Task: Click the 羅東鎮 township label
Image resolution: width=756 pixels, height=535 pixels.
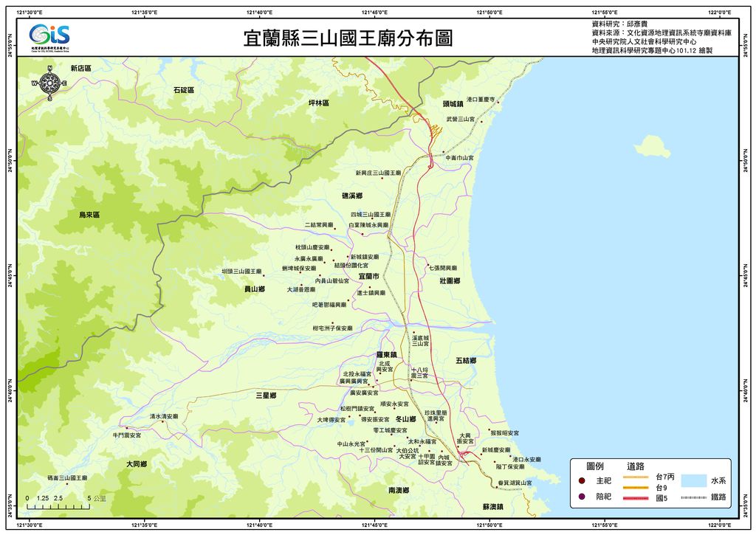Action: coord(386,355)
